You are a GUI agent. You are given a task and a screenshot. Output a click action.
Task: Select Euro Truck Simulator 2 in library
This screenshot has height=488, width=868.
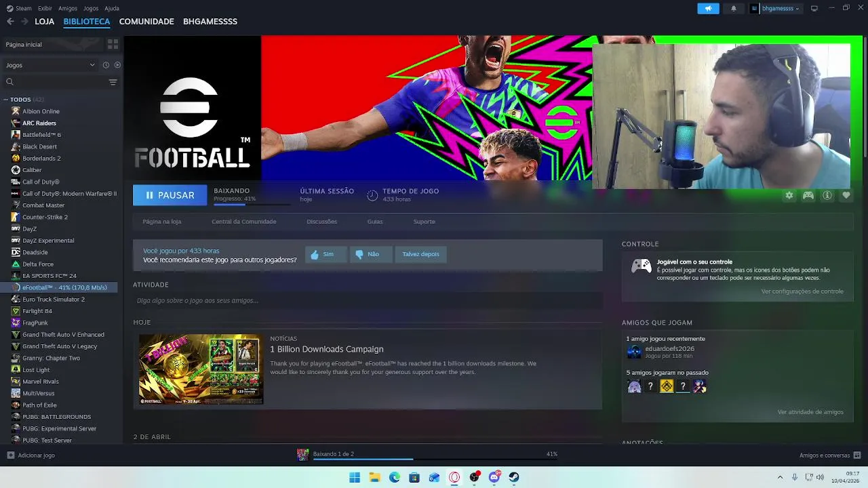(x=54, y=300)
